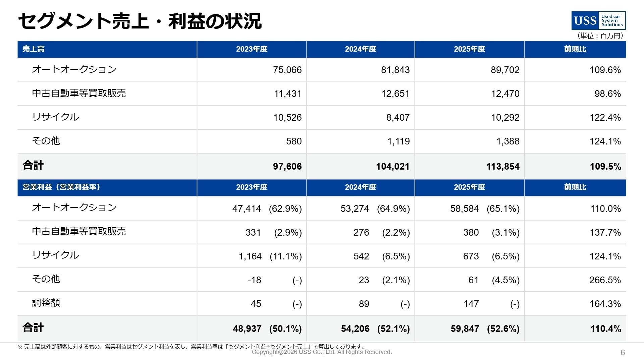644x362 pixels.
Task: Click the unit note (単位：百万円)
Action: pyautogui.click(x=600, y=36)
